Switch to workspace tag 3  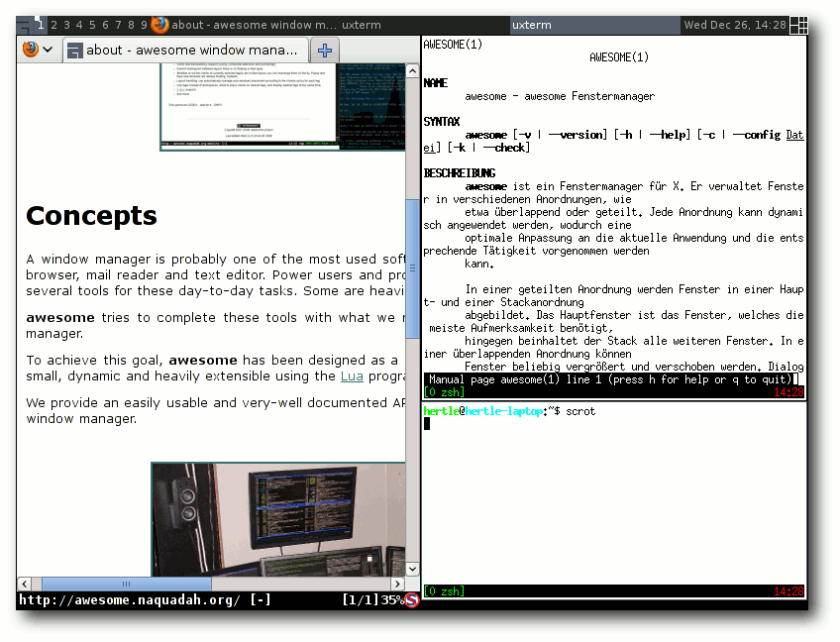click(66, 25)
